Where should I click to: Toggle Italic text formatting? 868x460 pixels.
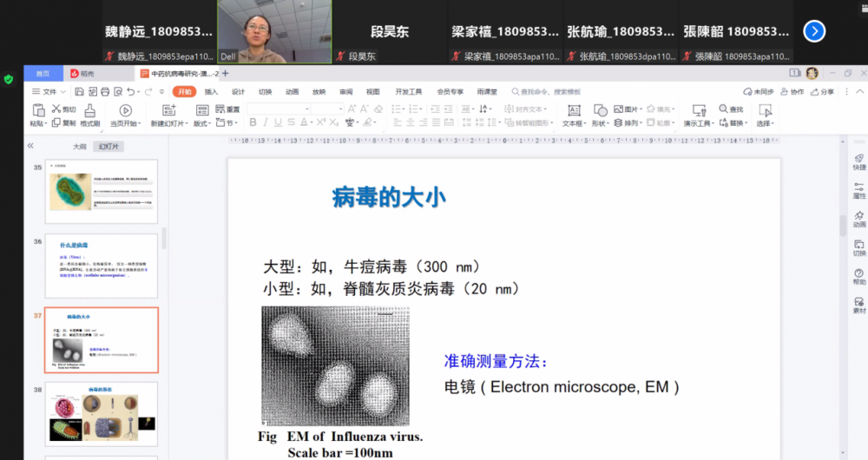[265, 123]
